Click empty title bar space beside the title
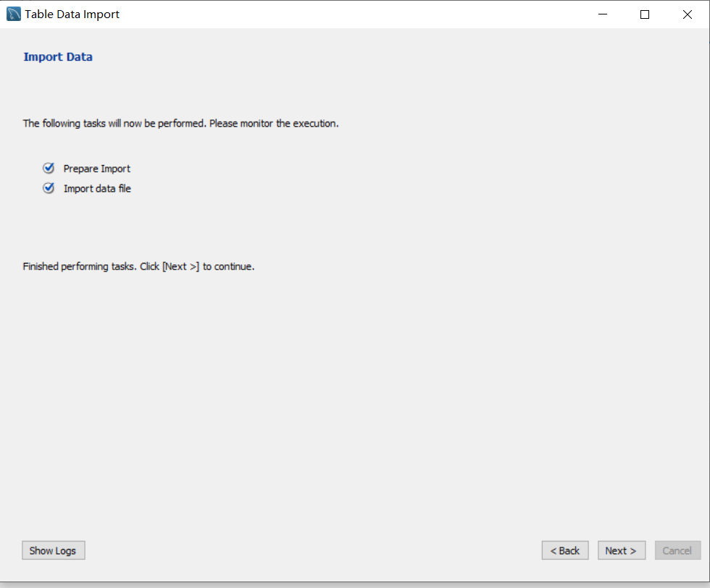The image size is (710, 588). [348, 14]
